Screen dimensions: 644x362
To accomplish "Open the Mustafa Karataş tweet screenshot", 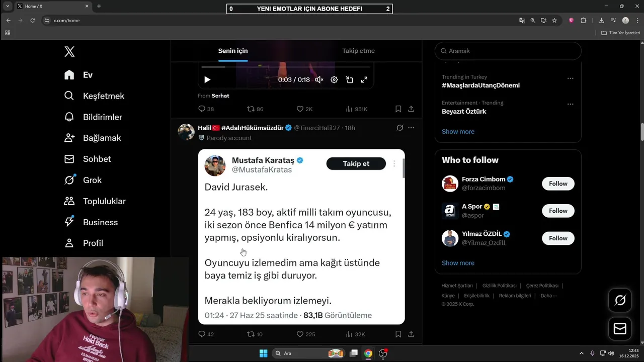I will pyautogui.click(x=301, y=237).
